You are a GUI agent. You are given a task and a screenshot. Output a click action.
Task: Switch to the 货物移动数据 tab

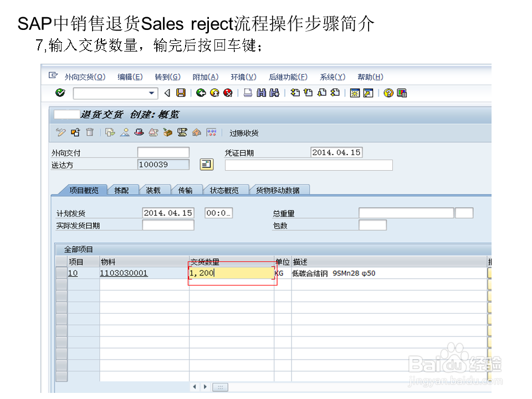tap(278, 190)
